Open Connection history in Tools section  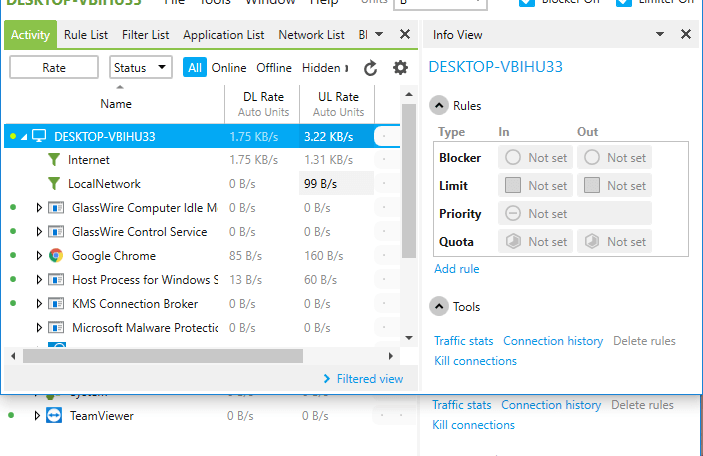[553, 341]
